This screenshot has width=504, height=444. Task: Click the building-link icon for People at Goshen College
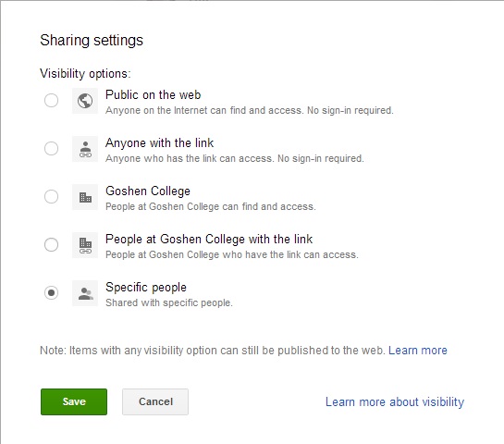(85, 245)
